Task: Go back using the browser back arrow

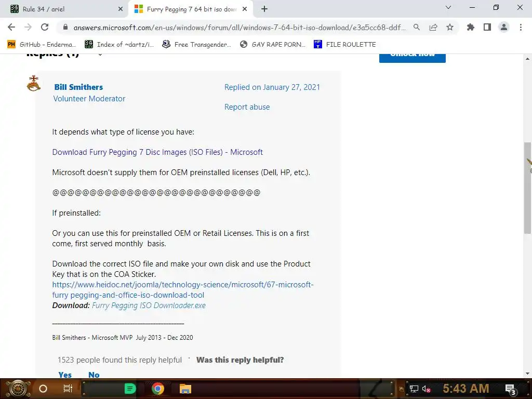Action: (11, 27)
